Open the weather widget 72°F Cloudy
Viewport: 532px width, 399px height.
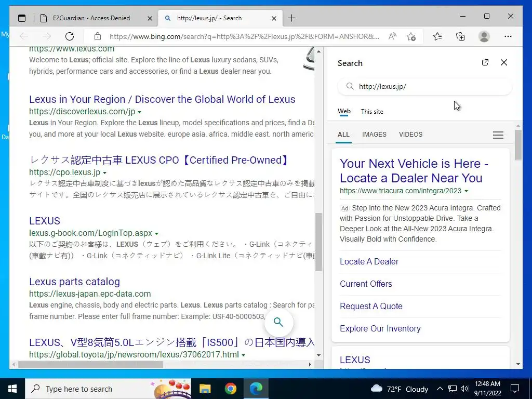400,389
